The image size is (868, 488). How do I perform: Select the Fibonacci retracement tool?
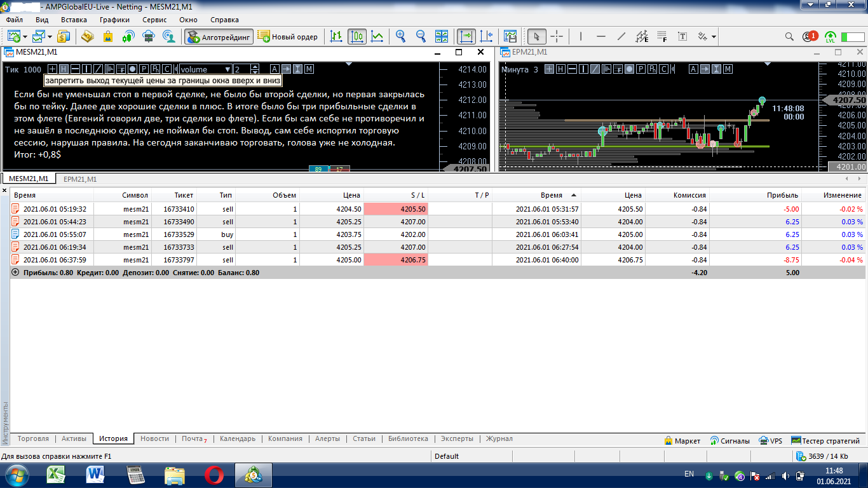coord(663,36)
